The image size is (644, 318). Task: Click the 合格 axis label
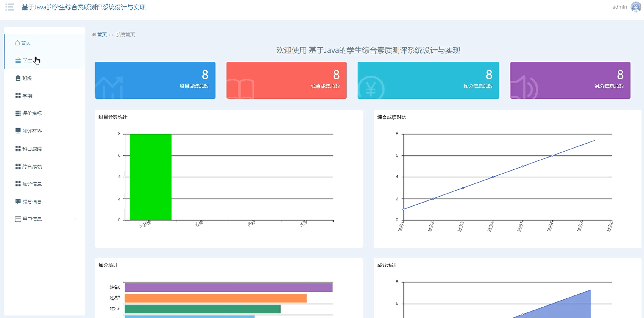[199, 223]
